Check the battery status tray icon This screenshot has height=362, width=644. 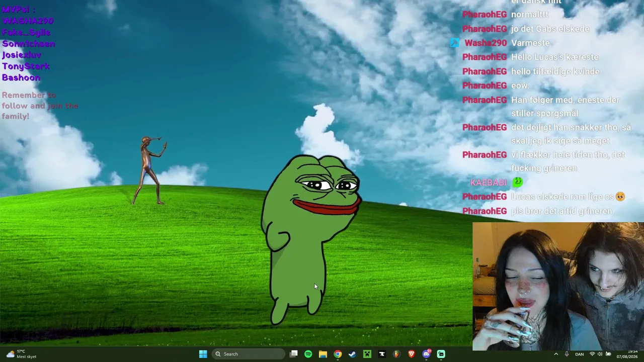(x=608, y=354)
